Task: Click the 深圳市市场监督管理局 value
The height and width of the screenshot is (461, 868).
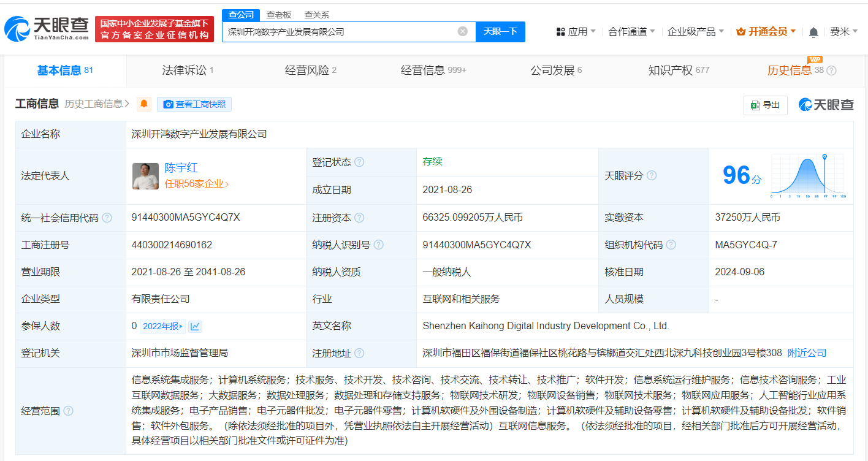Action: (x=180, y=353)
